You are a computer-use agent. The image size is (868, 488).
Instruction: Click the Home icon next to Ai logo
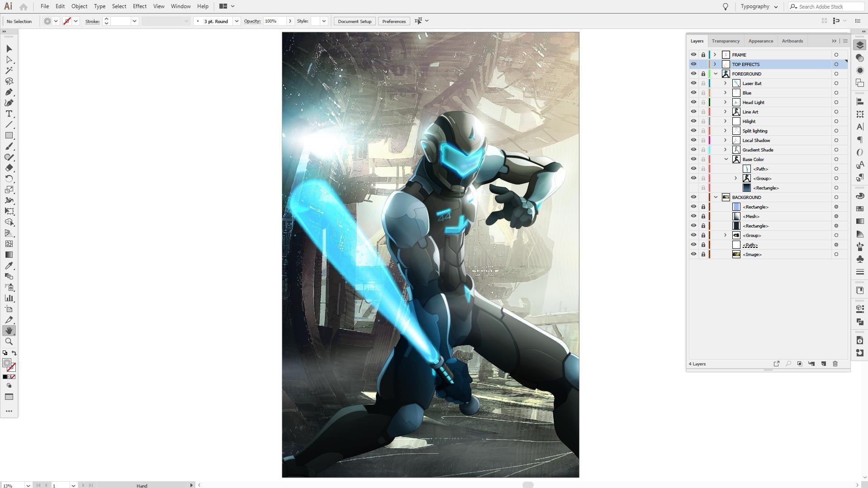point(24,6)
